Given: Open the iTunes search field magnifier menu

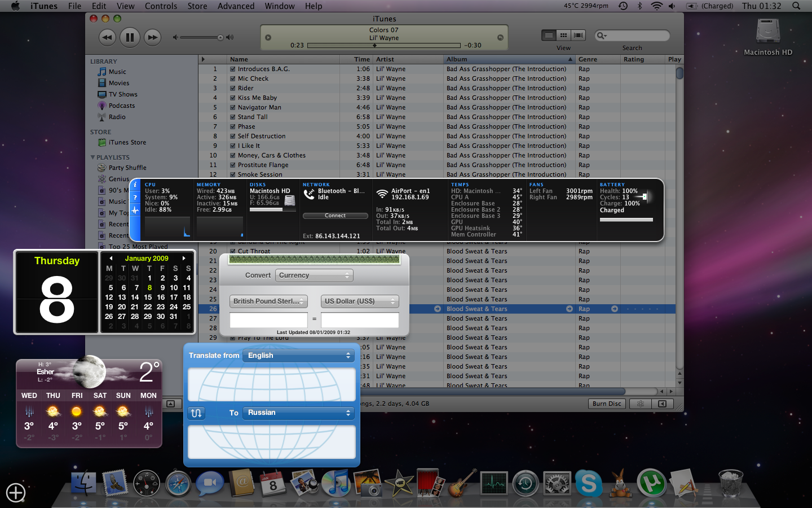Looking at the screenshot, I should [x=602, y=36].
